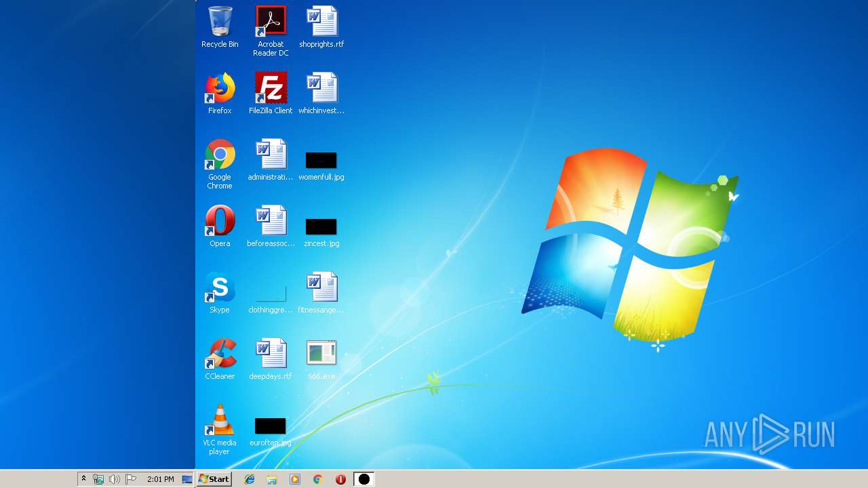Click Chrome icon in taskbar

click(317, 479)
